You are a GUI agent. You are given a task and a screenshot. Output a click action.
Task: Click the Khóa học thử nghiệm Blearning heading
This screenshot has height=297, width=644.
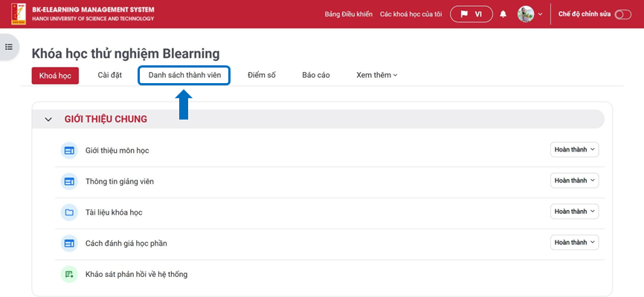(126, 53)
